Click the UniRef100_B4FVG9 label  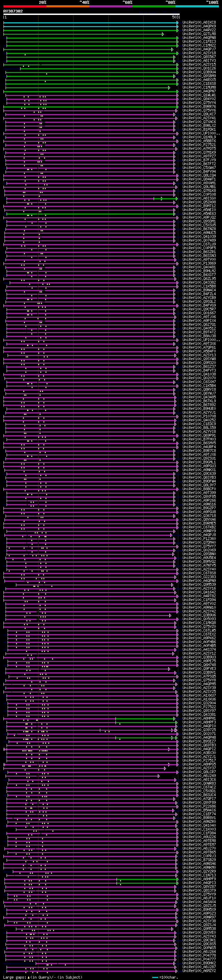tap(199, 306)
